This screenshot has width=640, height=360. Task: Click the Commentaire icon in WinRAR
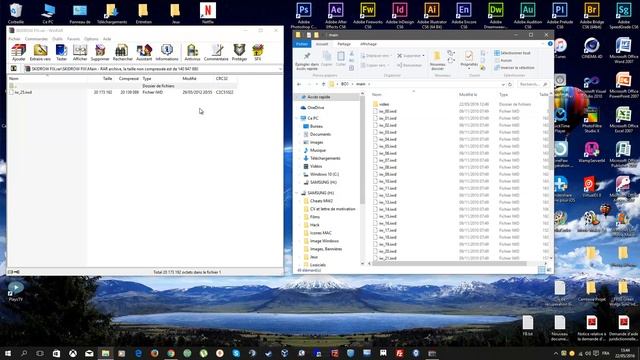tap(216, 53)
